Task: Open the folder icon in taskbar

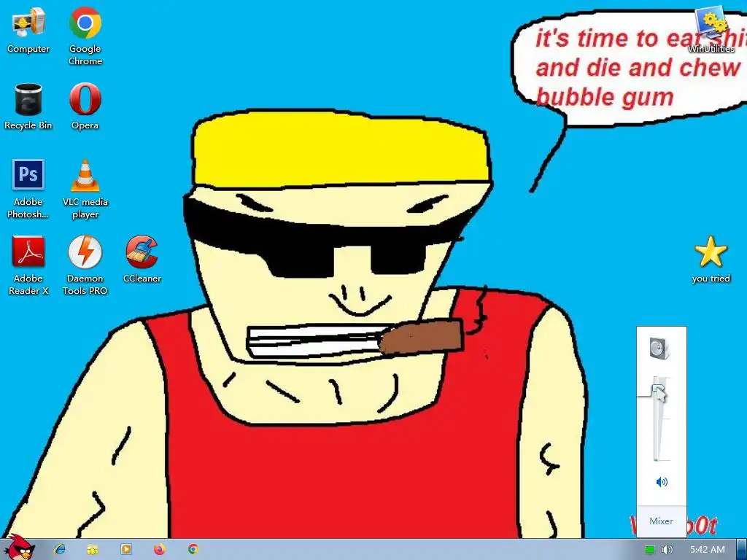Action: 93,550
